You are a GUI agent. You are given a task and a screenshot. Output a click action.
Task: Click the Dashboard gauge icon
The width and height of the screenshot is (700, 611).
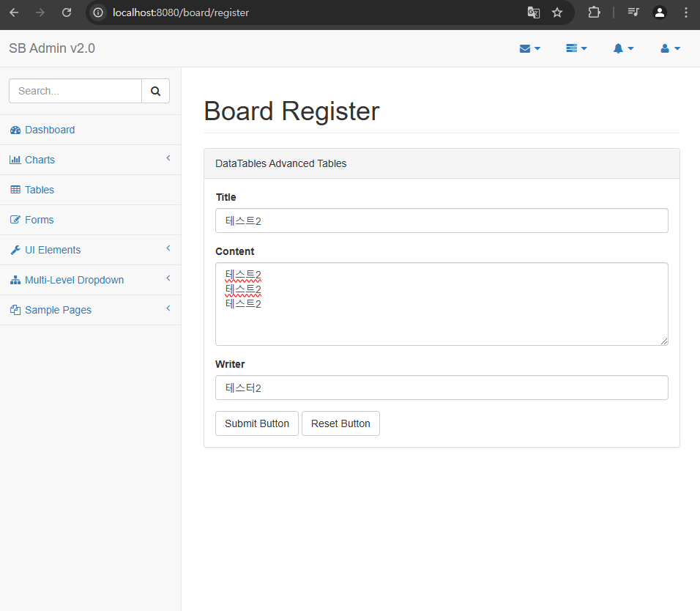click(15, 130)
